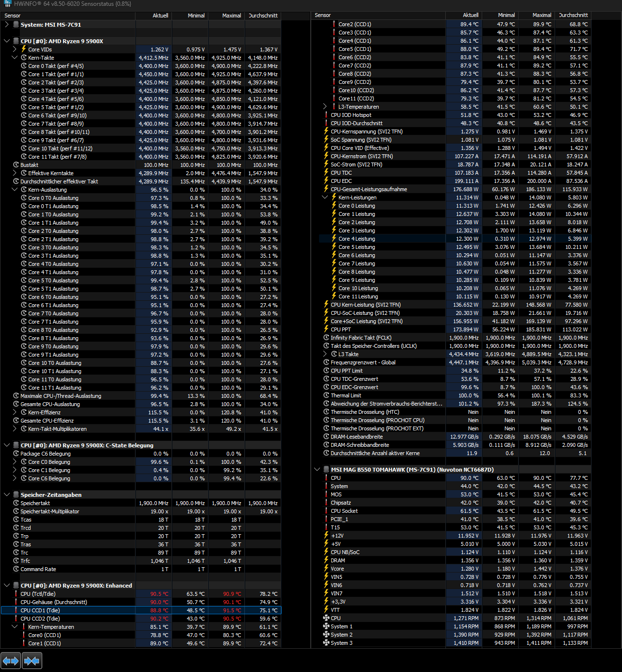The height and width of the screenshot is (672, 622).
Task: Collapse the MSI MAG B550 TOMAHAWK group
Action: coord(317,470)
